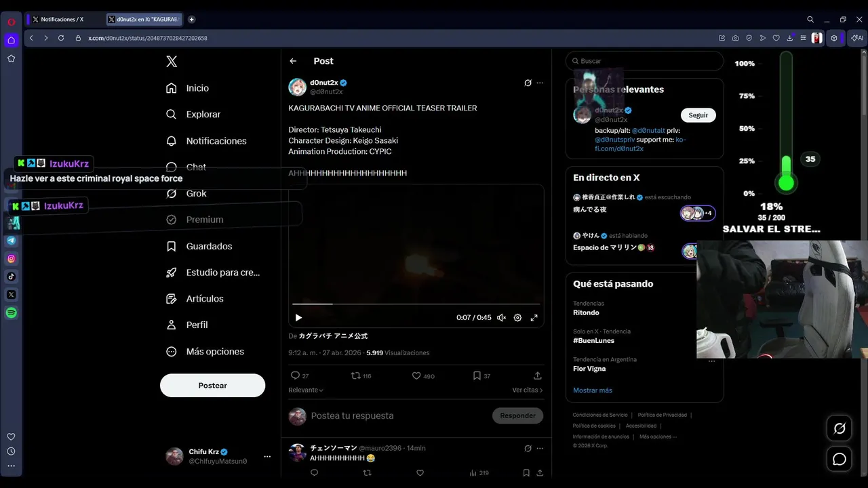
Task: Click the Buscar search field
Action: pos(644,61)
